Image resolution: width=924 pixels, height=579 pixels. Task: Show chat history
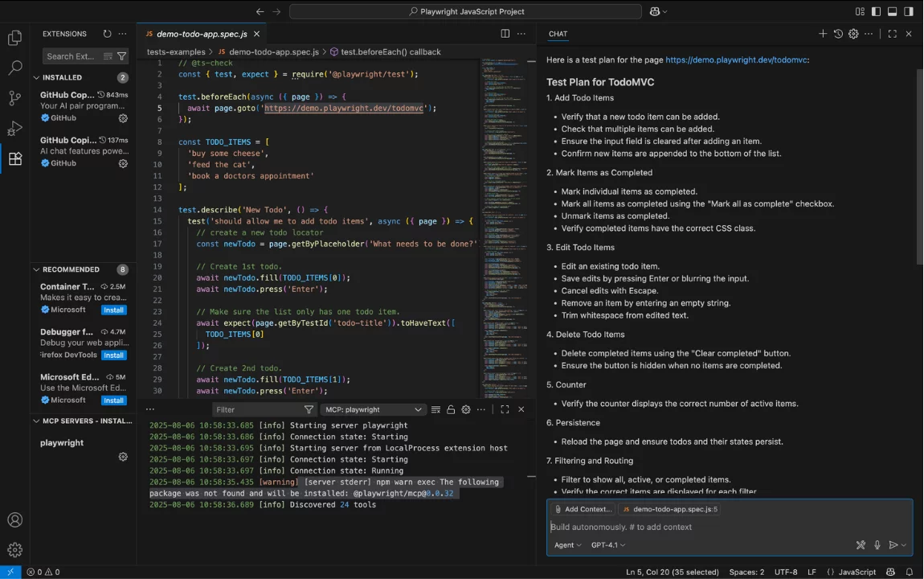pos(838,34)
